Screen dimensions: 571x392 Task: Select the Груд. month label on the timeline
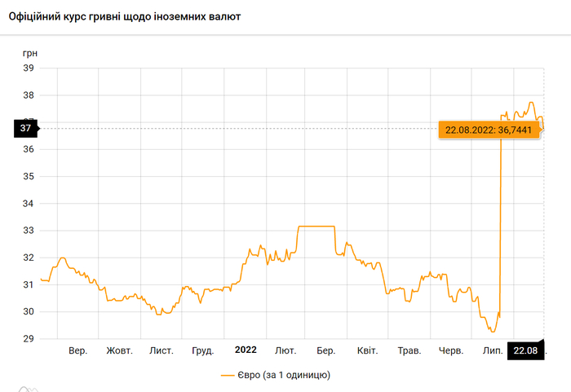tap(202, 350)
